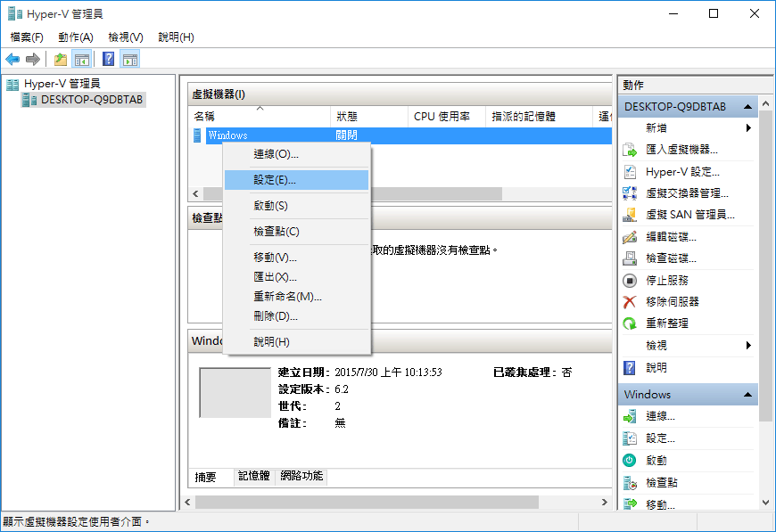Click the bottom horizontal scrollbar right arrow

click(x=604, y=503)
